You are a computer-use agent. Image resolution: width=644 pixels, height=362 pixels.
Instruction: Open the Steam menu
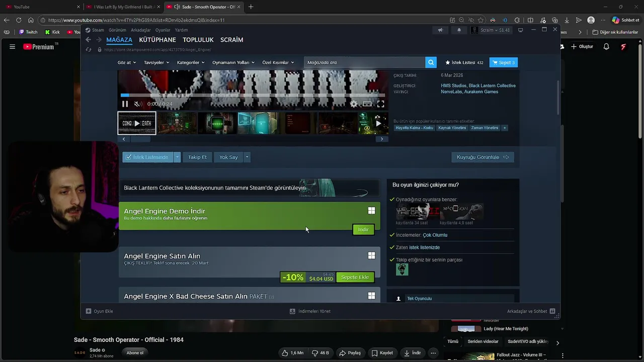click(x=94, y=30)
